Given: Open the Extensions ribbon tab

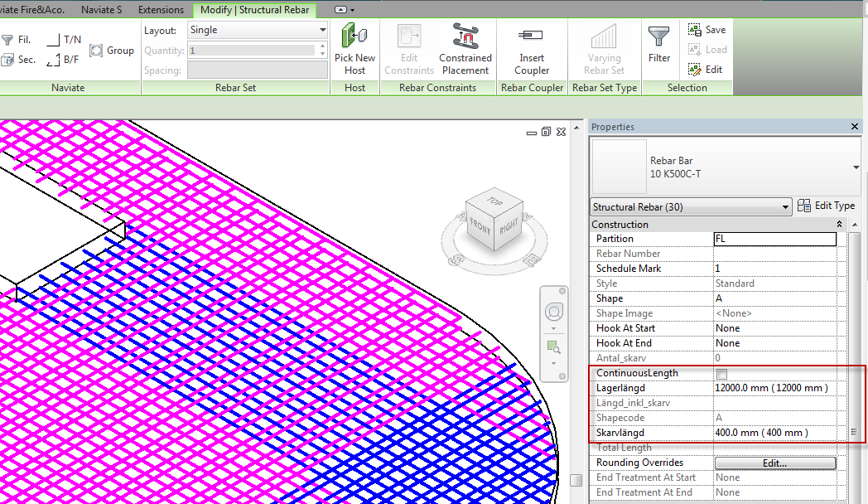Looking at the screenshot, I should 161,10.
